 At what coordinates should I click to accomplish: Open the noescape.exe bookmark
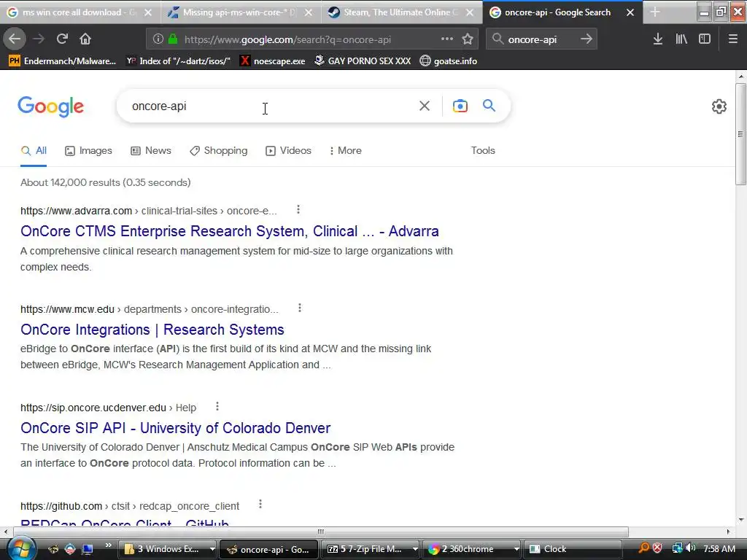coord(273,61)
